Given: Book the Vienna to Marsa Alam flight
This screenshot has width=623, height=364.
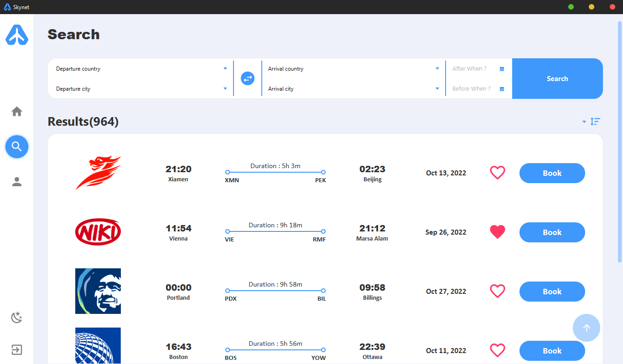Looking at the screenshot, I should click(x=552, y=232).
